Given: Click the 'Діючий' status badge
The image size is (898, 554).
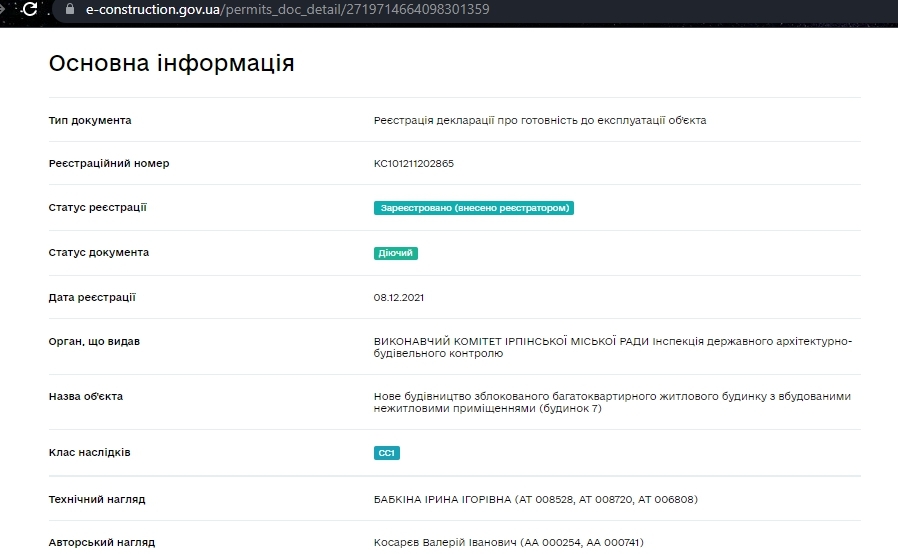Looking at the screenshot, I should pyautogui.click(x=396, y=253).
